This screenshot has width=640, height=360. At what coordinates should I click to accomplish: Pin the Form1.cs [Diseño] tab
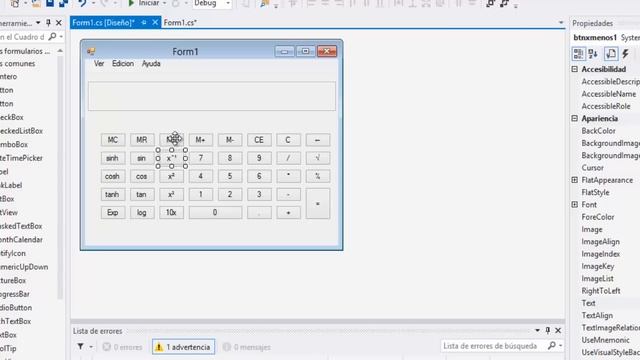(144, 23)
